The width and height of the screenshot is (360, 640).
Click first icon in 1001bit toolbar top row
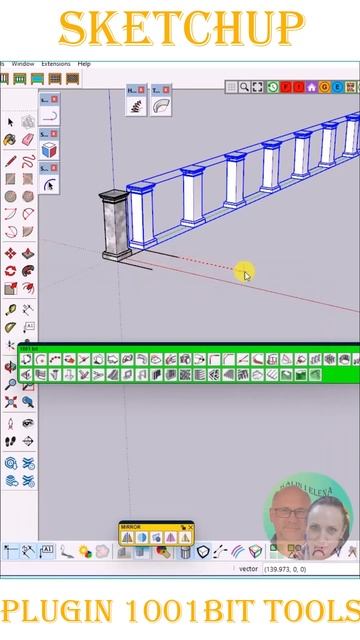point(27,359)
